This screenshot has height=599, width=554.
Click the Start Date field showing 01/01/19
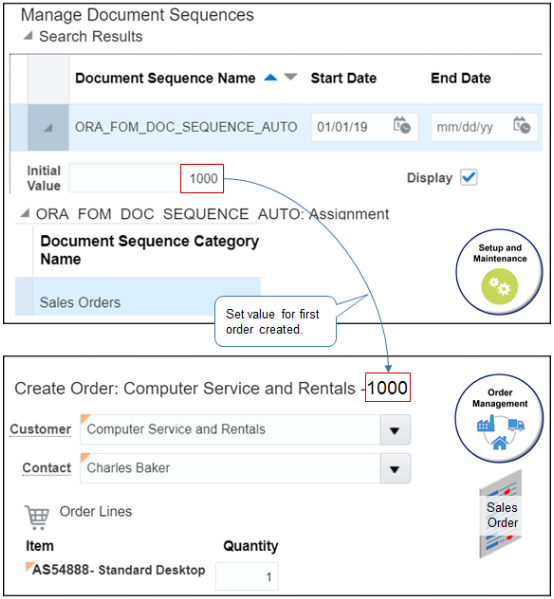(x=364, y=127)
